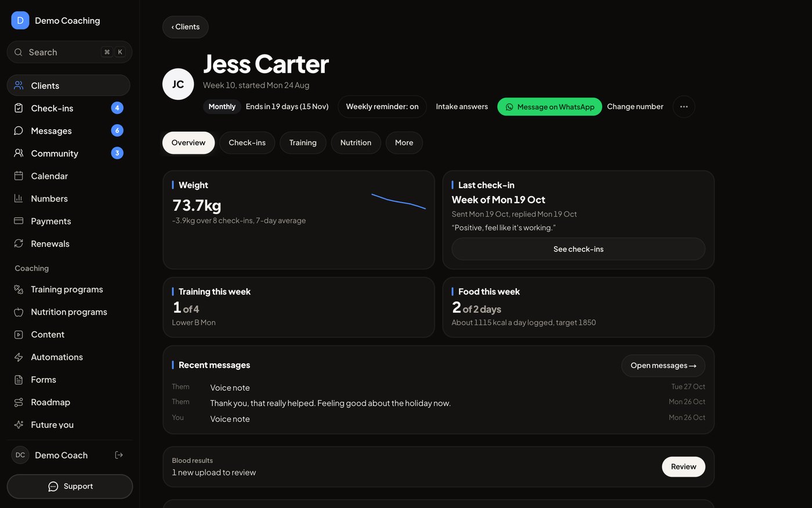The image size is (812, 508).
Task: Click Change number link
Action: pos(635,107)
